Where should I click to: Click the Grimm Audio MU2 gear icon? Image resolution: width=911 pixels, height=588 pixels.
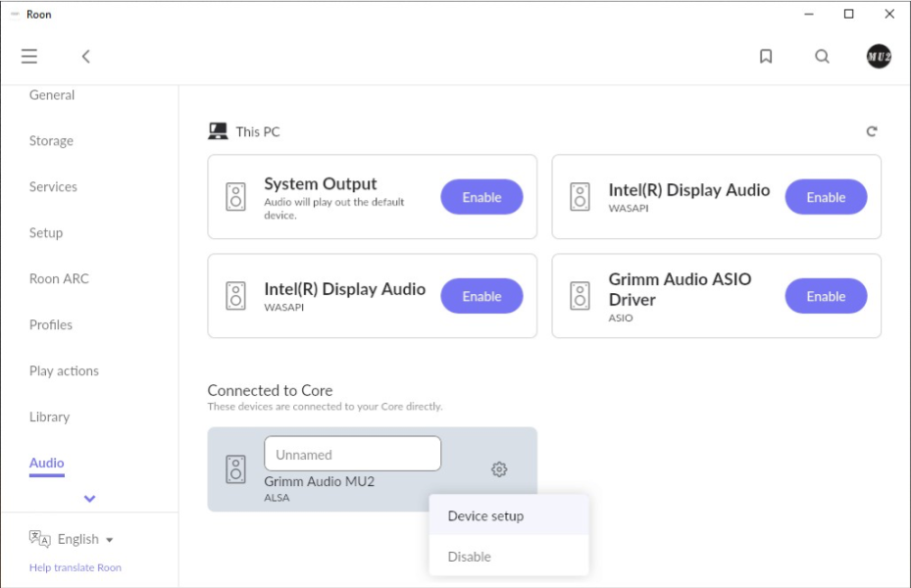click(x=499, y=469)
